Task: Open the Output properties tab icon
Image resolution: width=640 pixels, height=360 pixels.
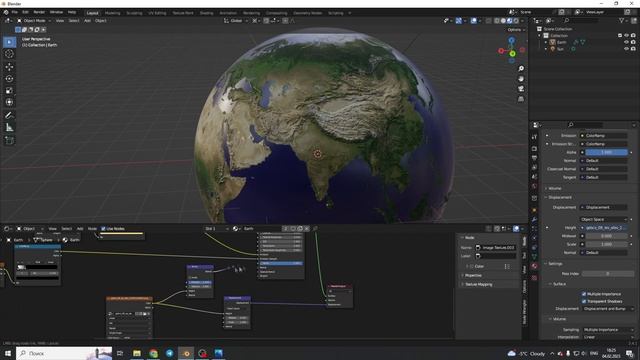Action: click(x=534, y=158)
